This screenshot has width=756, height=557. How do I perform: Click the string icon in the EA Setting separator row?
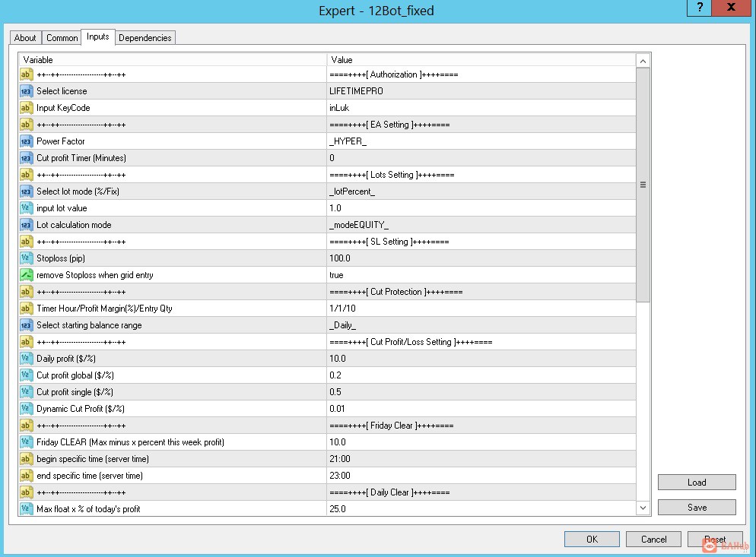[26, 125]
